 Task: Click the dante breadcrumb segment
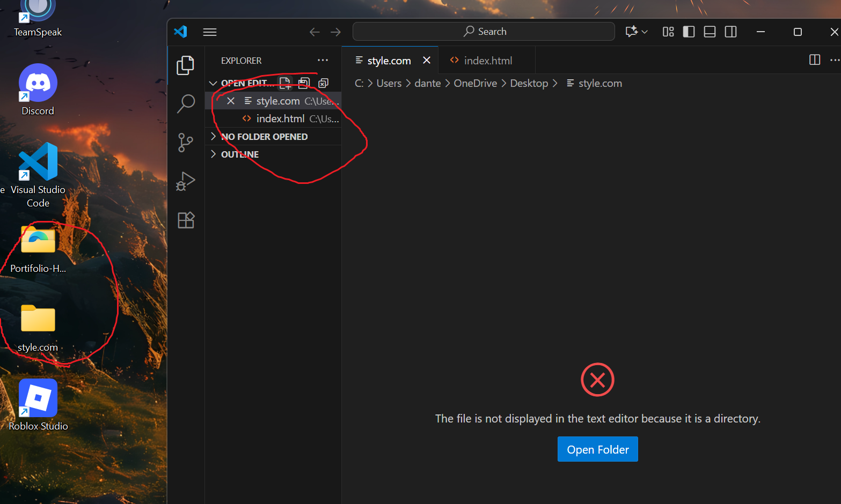tap(428, 84)
